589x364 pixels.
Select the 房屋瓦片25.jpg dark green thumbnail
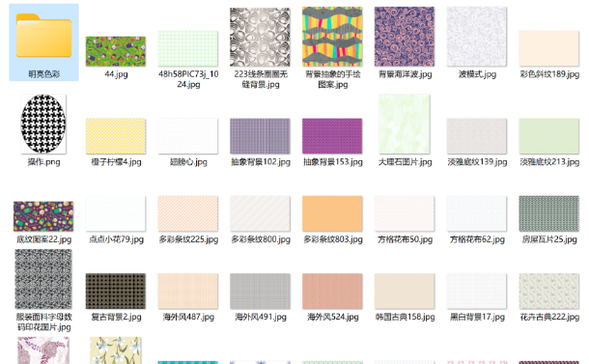(548, 213)
